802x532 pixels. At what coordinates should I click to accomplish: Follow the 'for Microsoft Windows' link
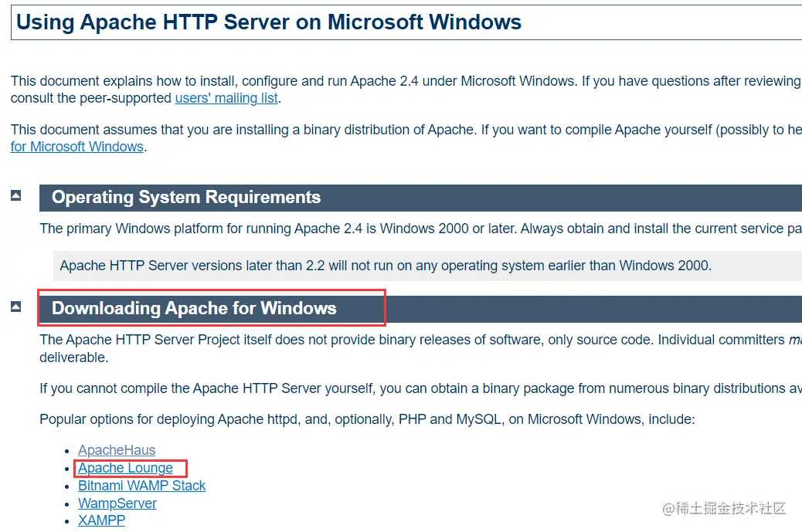coord(76,147)
